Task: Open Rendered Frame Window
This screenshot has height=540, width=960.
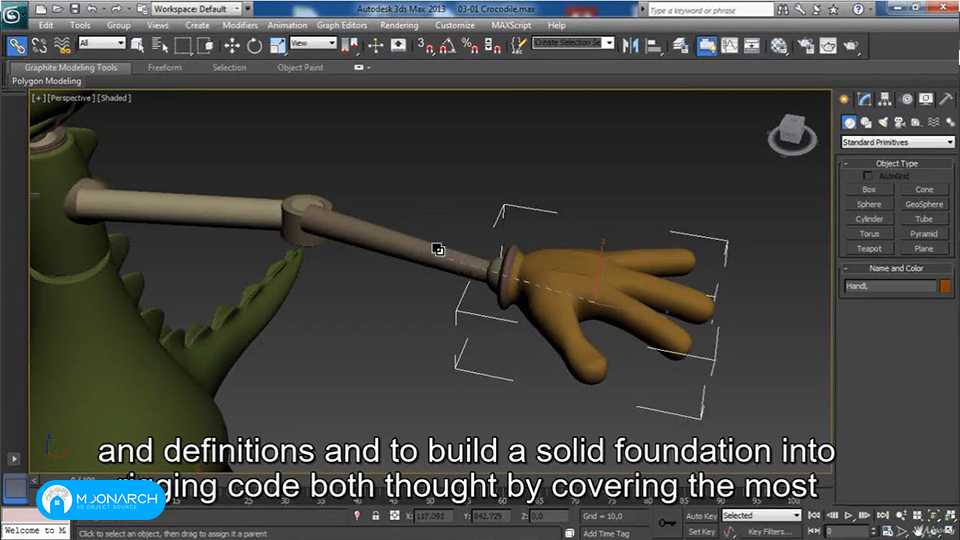Action: [828, 45]
